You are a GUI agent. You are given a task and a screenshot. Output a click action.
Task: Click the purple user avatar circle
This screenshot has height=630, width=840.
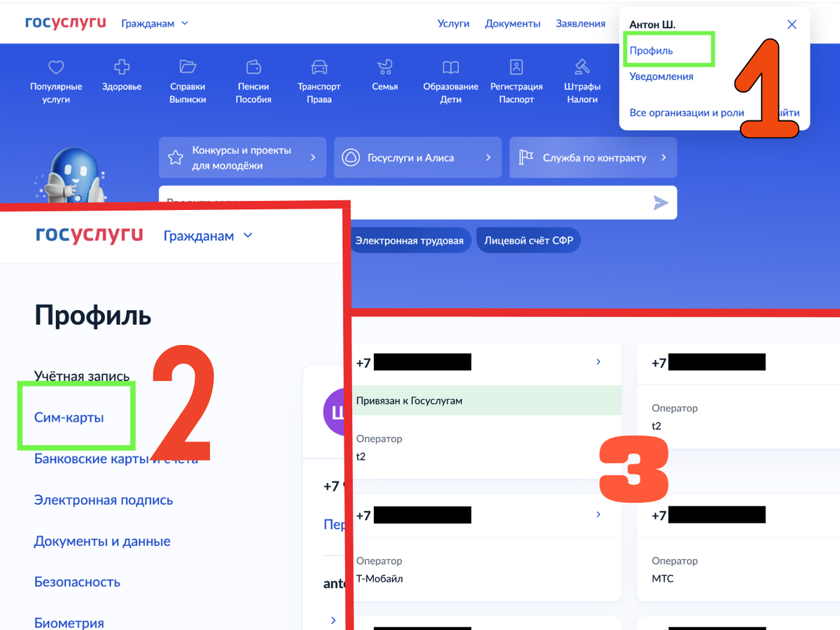point(335,412)
